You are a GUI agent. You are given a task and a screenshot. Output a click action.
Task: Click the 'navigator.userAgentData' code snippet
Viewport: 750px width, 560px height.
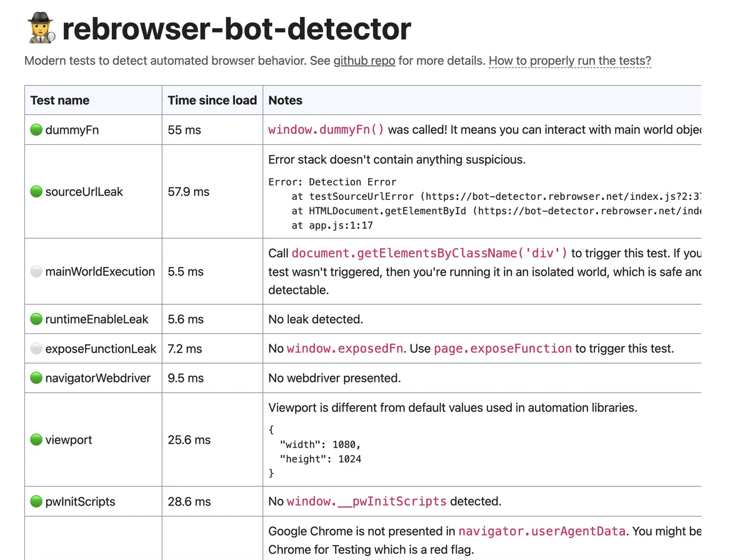(542, 531)
